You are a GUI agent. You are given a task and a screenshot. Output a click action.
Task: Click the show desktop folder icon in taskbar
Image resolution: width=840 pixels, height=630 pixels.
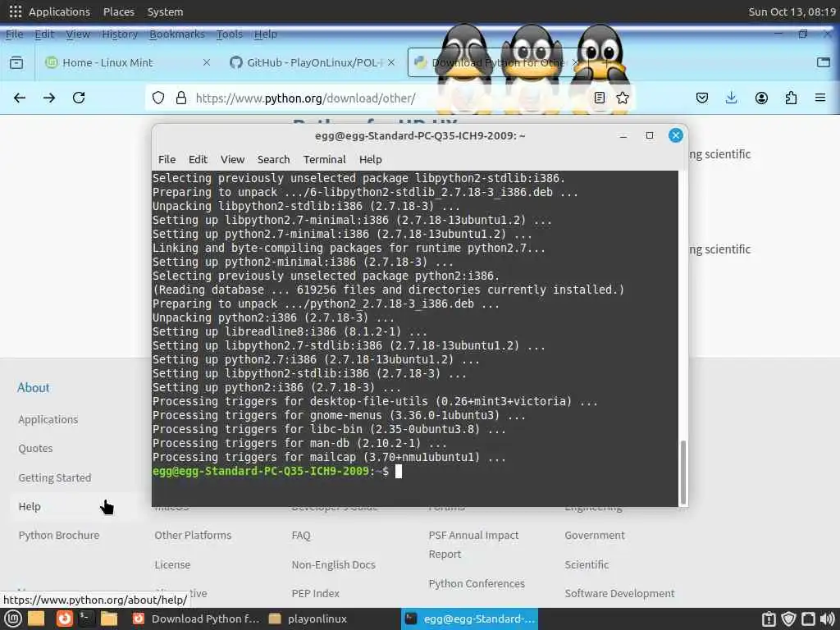(x=36, y=619)
